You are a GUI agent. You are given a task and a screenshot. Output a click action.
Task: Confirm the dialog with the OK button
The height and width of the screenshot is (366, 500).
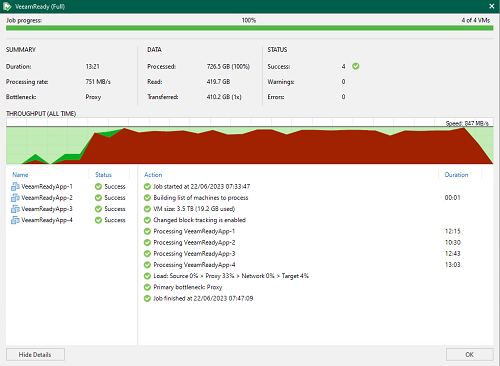pyautogui.click(x=470, y=354)
